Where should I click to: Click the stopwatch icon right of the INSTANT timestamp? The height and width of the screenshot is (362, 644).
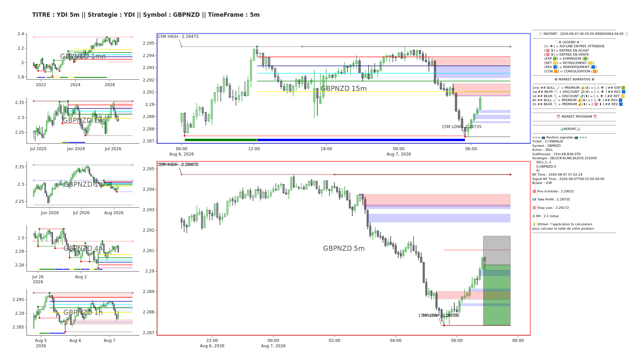[627, 34]
